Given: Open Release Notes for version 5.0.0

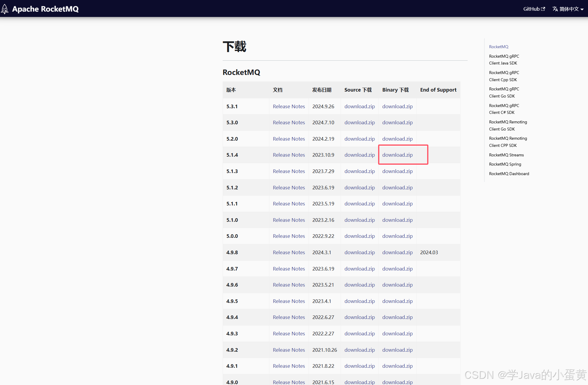Looking at the screenshot, I should click(x=289, y=236).
